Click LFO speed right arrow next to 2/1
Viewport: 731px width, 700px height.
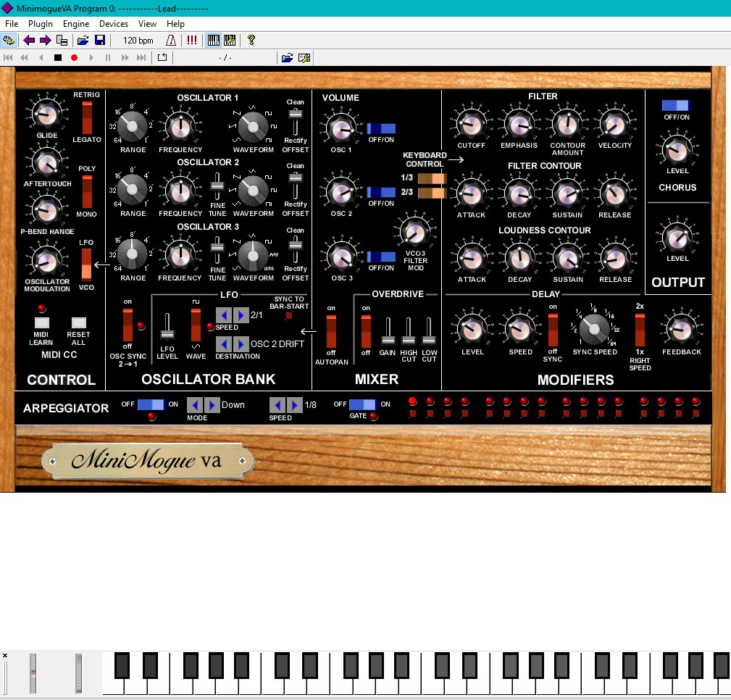(241, 315)
